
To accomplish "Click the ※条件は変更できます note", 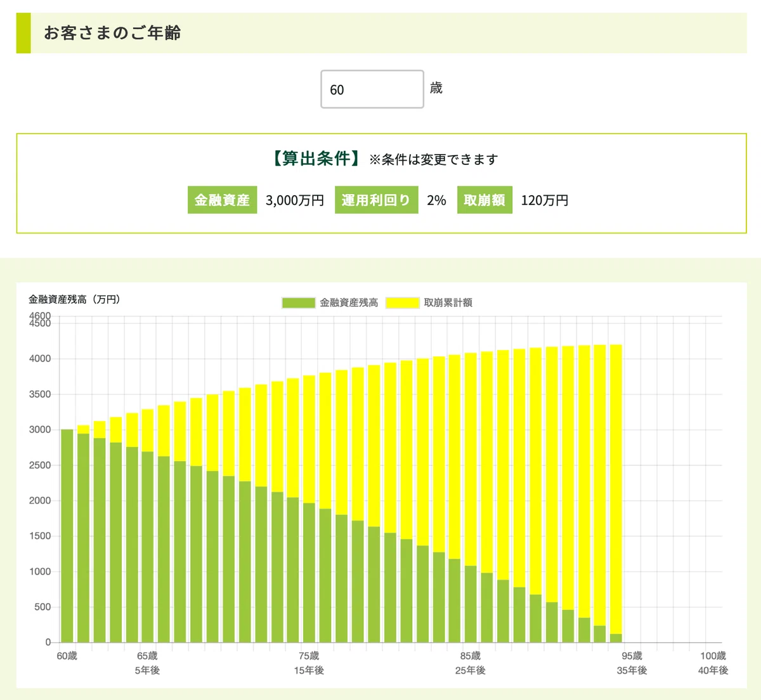I will click(434, 160).
